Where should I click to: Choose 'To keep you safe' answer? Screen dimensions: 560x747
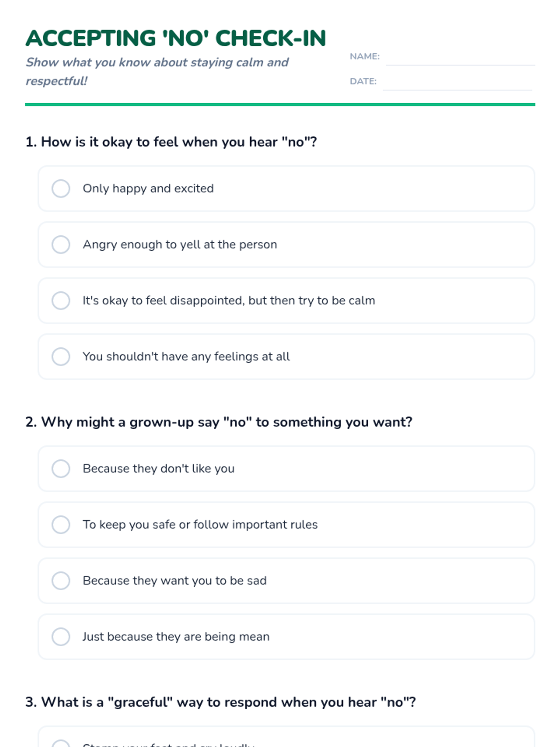pos(61,525)
